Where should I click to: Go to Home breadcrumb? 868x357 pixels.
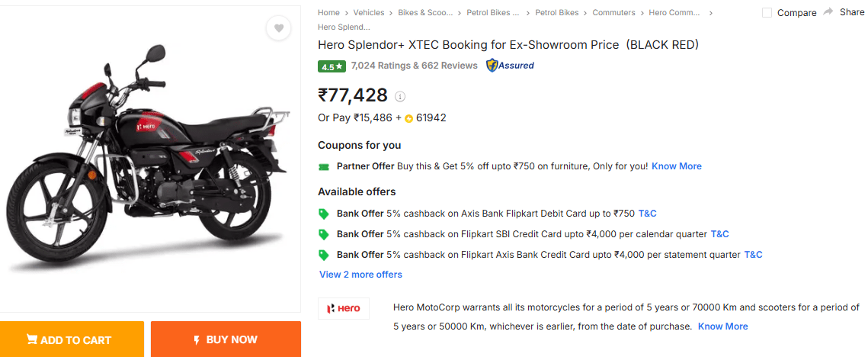point(328,13)
